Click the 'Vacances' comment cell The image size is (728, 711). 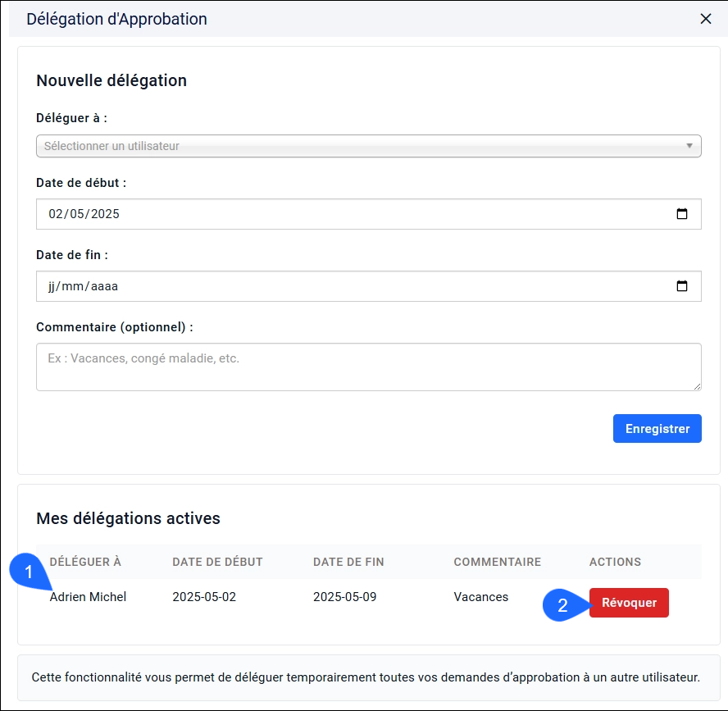click(x=481, y=597)
